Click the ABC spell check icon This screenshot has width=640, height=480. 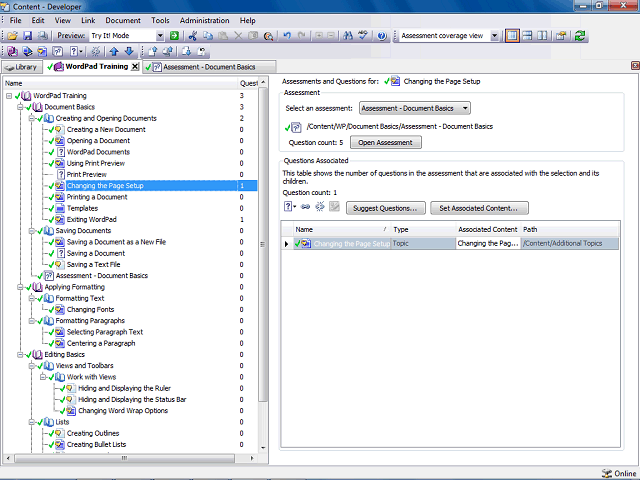[x=363, y=36]
